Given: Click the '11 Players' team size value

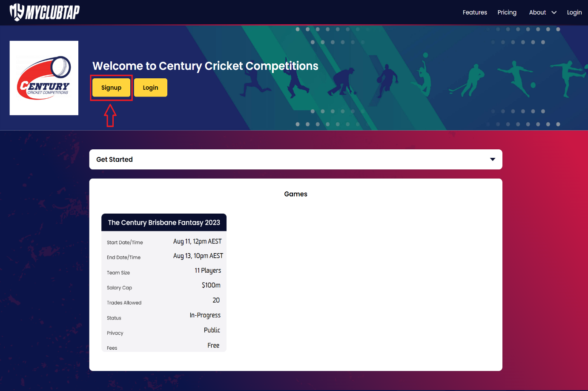Looking at the screenshot, I should pos(208,271).
